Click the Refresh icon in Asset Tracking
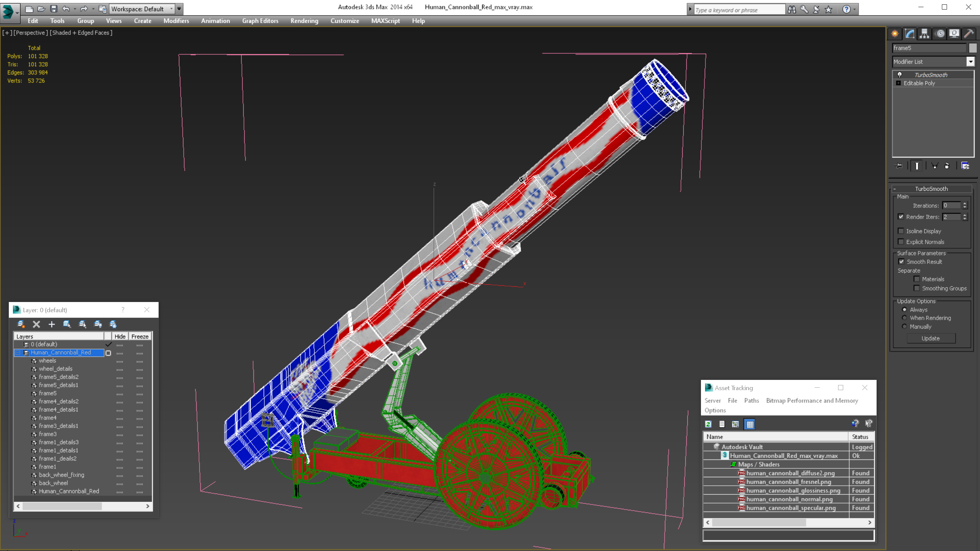980x551 pixels. coord(708,424)
